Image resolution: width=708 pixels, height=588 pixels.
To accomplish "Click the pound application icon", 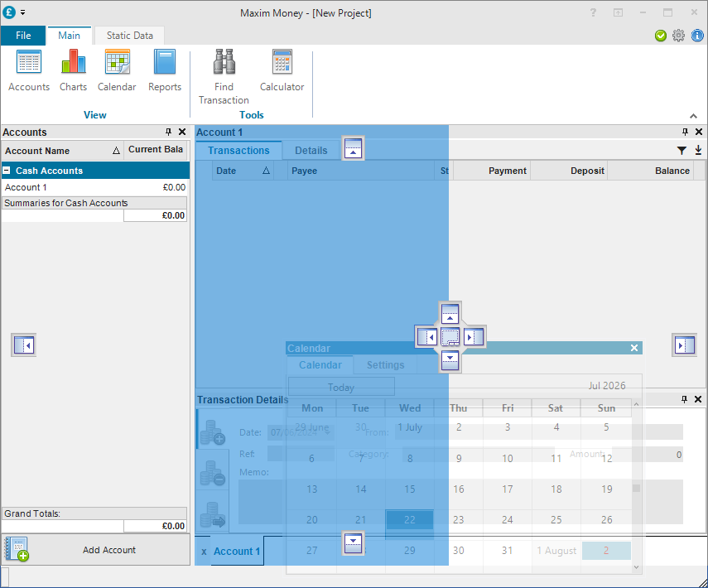I will click(9, 12).
